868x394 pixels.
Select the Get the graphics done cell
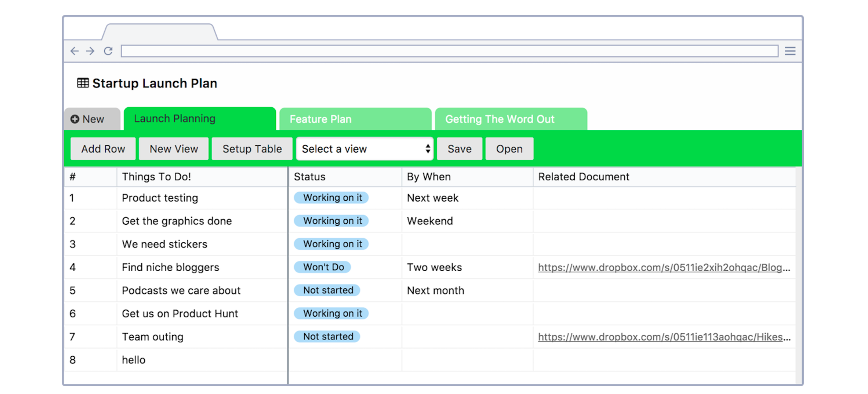(x=202, y=221)
